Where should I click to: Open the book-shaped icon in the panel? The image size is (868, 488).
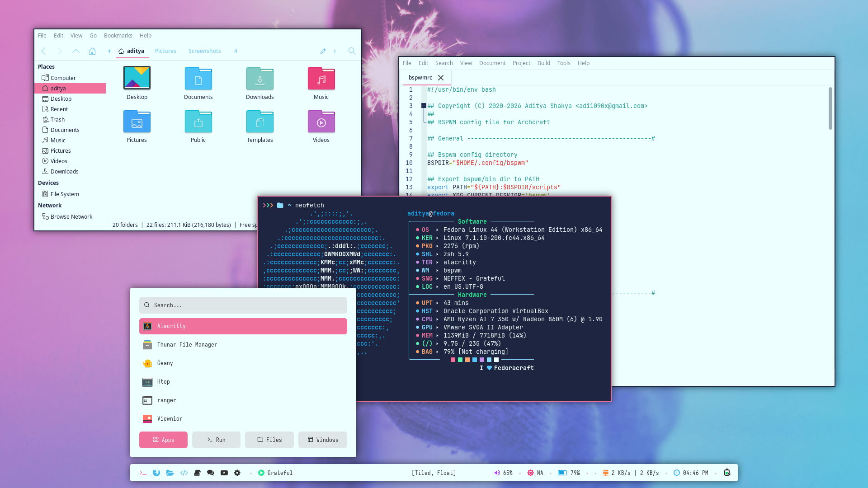[197, 473]
